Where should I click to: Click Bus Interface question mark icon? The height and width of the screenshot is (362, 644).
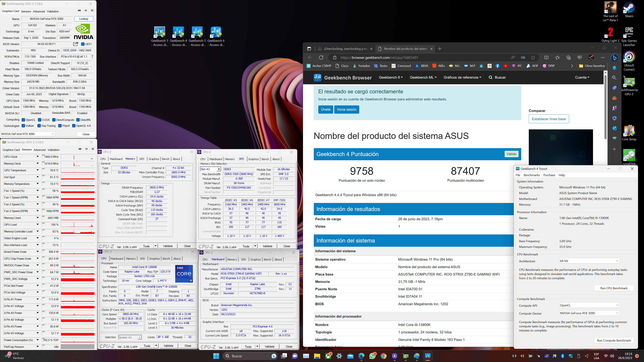pyautogui.click(x=92, y=56)
